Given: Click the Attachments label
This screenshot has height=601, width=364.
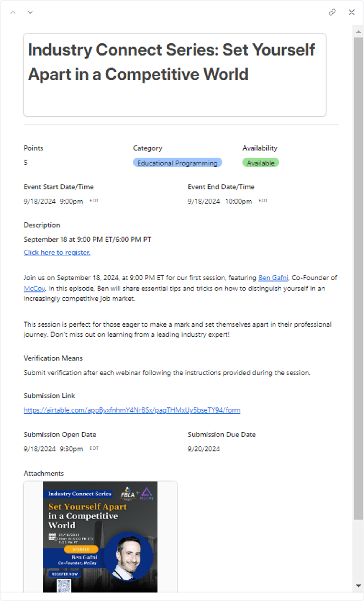Looking at the screenshot, I should tap(44, 474).
